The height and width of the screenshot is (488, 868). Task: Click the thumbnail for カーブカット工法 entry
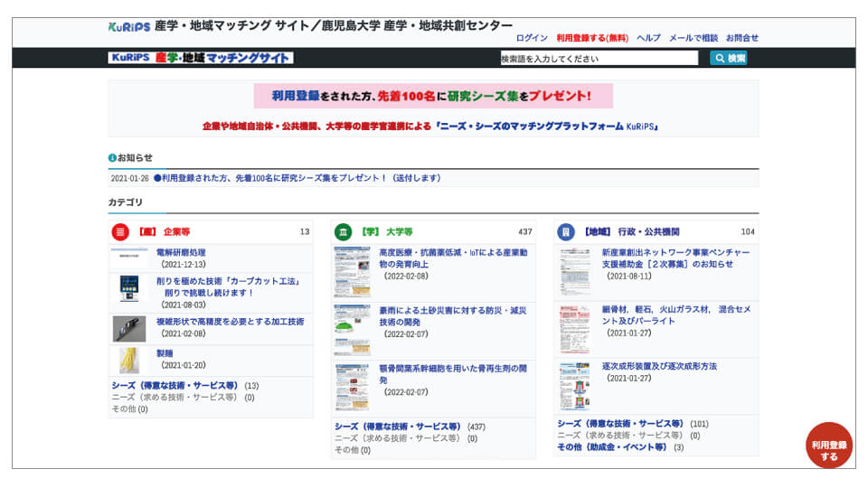pos(129,288)
